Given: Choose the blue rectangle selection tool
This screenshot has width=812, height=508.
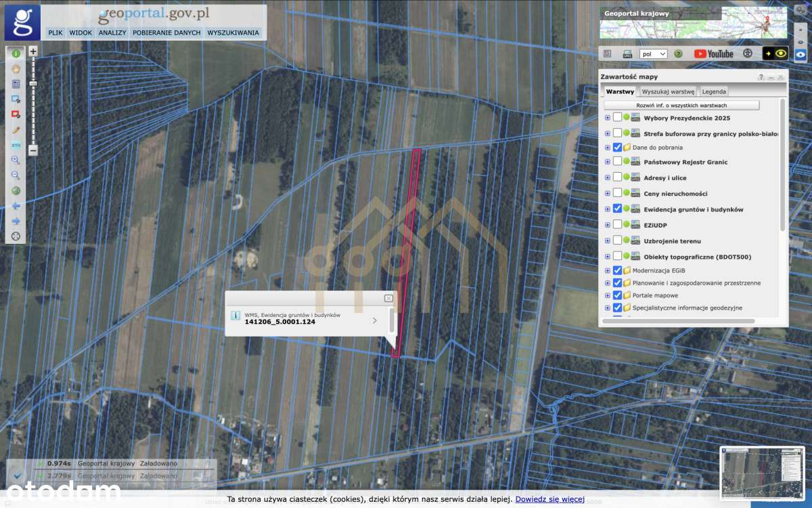Looking at the screenshot, I should [x=16, y=99].
